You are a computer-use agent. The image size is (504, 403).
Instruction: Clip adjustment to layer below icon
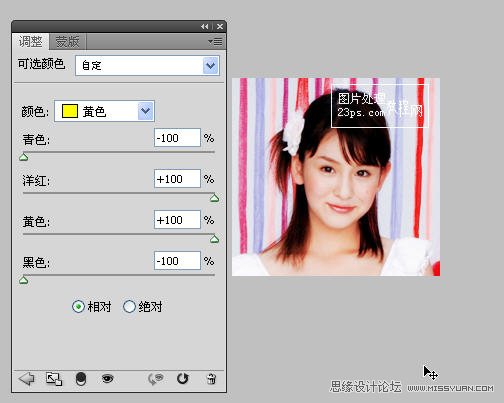[x=81, y=379]
